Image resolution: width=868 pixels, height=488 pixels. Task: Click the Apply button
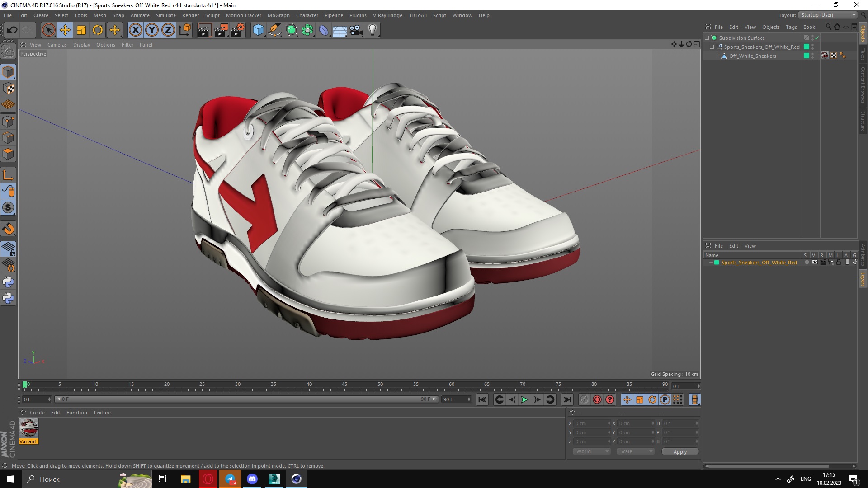click(680, 452)
